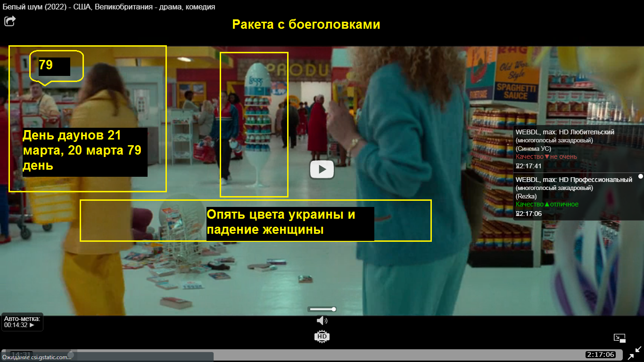Screen dimensions: 644x362
Task: Select the Синема УС amateur voiceover
Action: pos(578,148)
